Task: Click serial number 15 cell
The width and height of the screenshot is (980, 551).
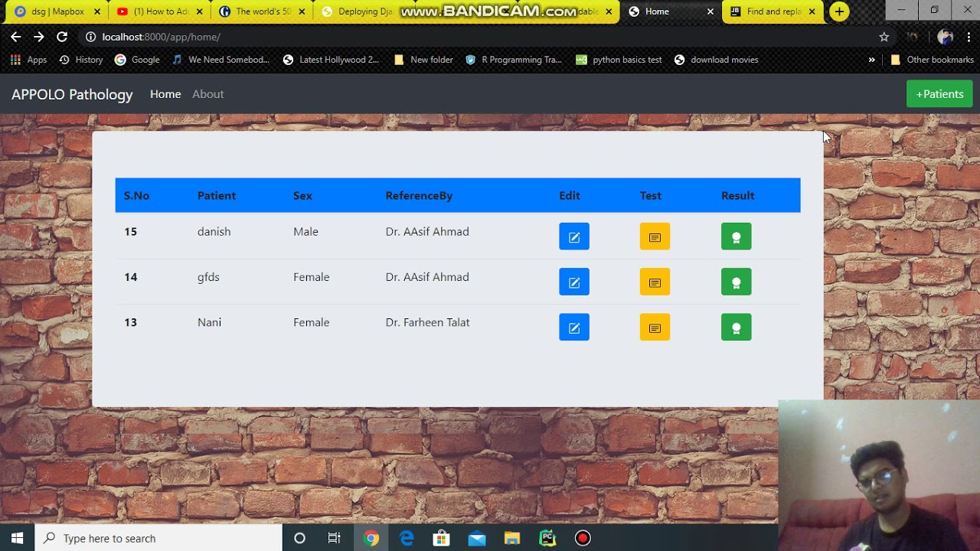Action: (131, 231)
